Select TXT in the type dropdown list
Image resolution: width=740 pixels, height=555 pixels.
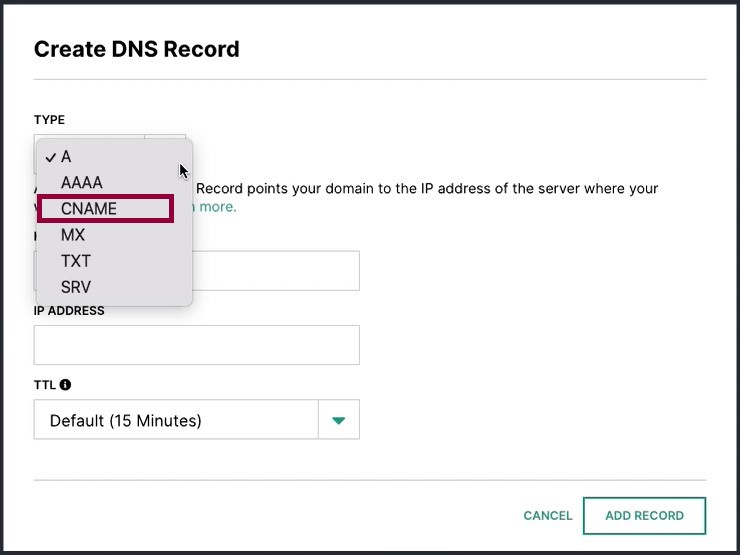(76, 261)
